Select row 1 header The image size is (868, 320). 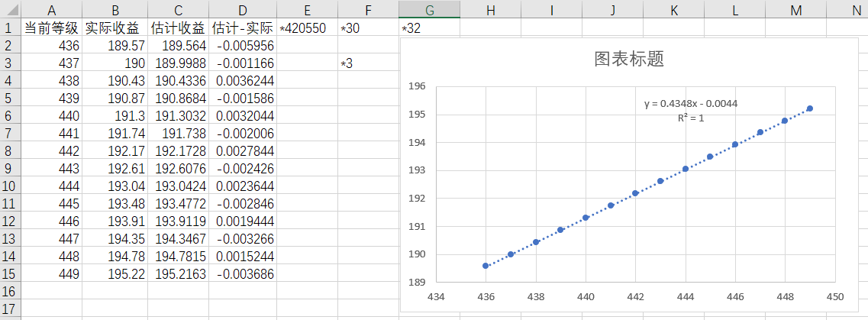coord(11,27)
